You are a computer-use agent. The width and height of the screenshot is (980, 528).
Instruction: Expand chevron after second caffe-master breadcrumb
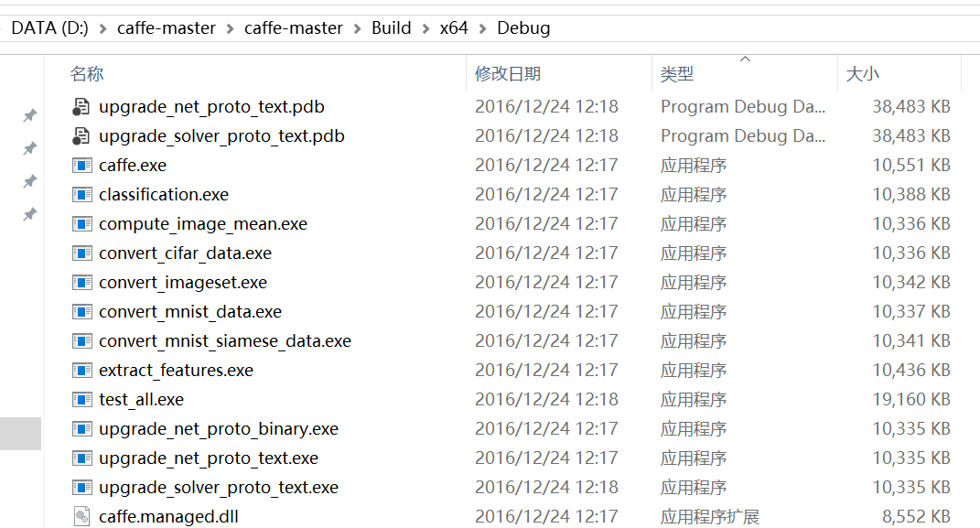tap(358, 28)
